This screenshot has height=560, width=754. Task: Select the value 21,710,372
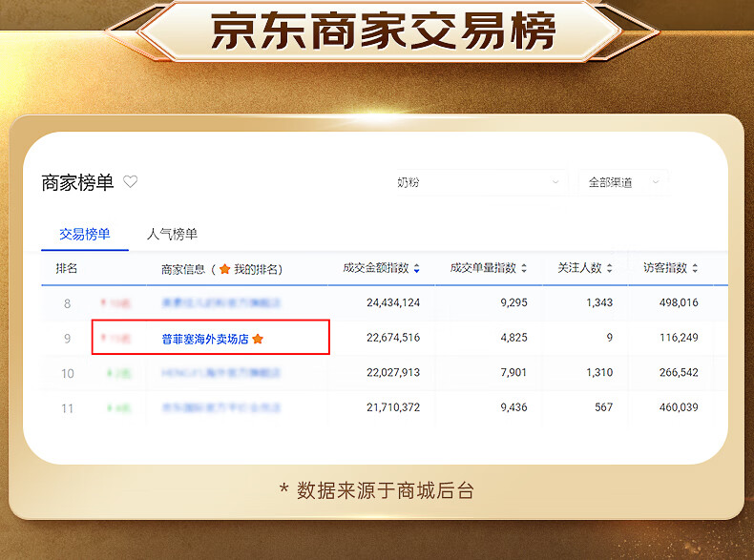(393, 407)
